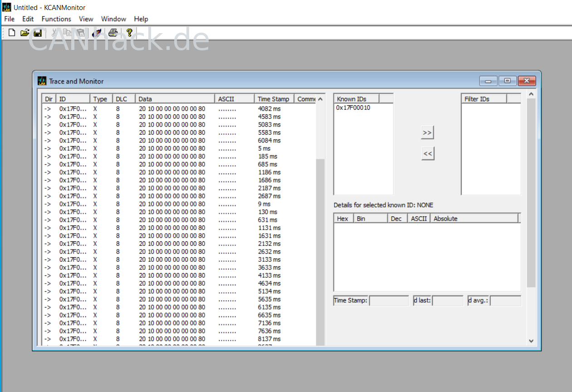This screenshot has height=392, width=572.
Task: Select the trace row with 4634 ms
Action: (179, 284)
